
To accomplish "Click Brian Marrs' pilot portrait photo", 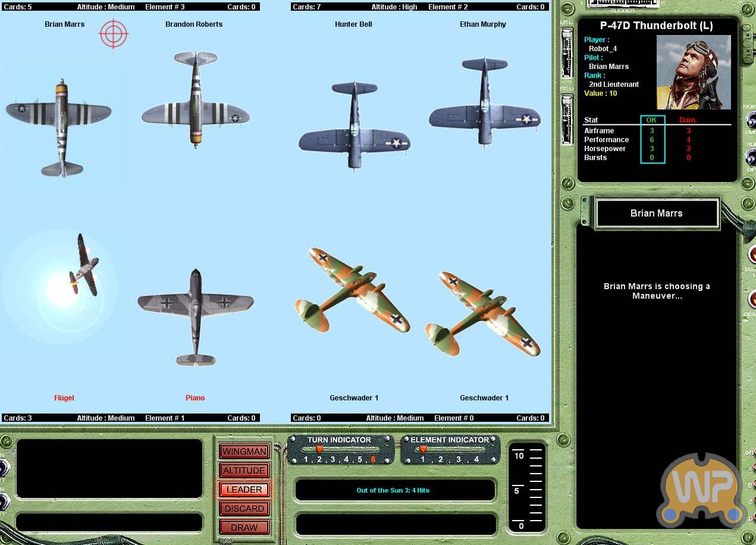I will pyautogui.click(x=694, y=72).
